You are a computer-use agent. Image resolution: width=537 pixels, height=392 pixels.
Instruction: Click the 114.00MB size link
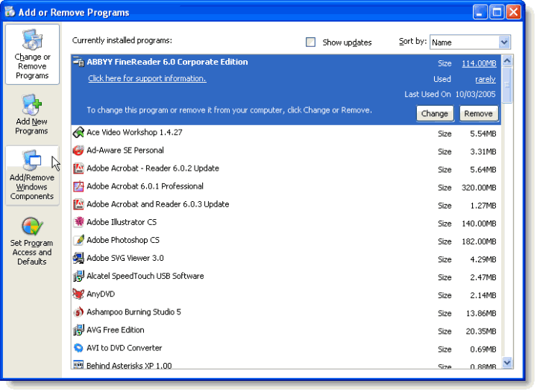pos(479,63)
